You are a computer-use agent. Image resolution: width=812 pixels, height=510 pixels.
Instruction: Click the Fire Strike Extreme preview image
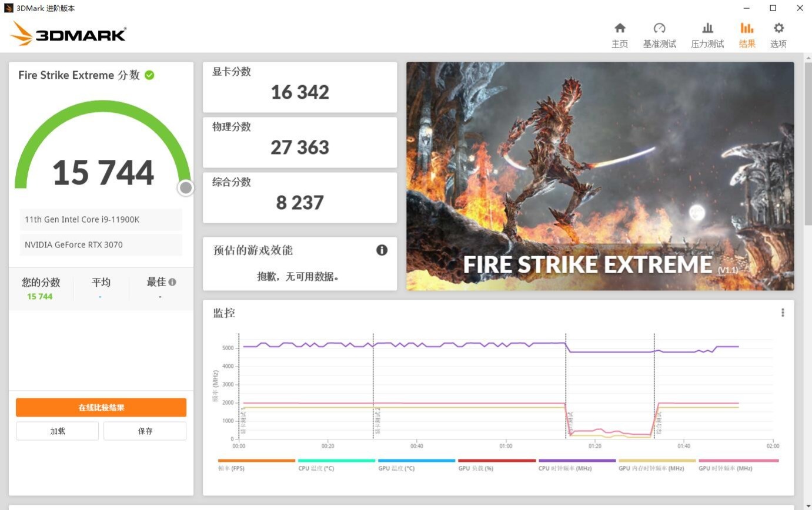(600, 175)
